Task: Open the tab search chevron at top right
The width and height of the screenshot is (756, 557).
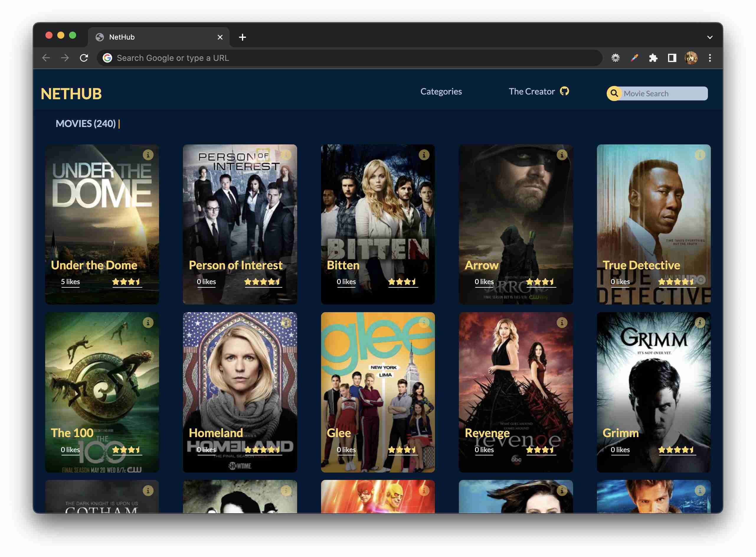Action: tap(710, 37)
